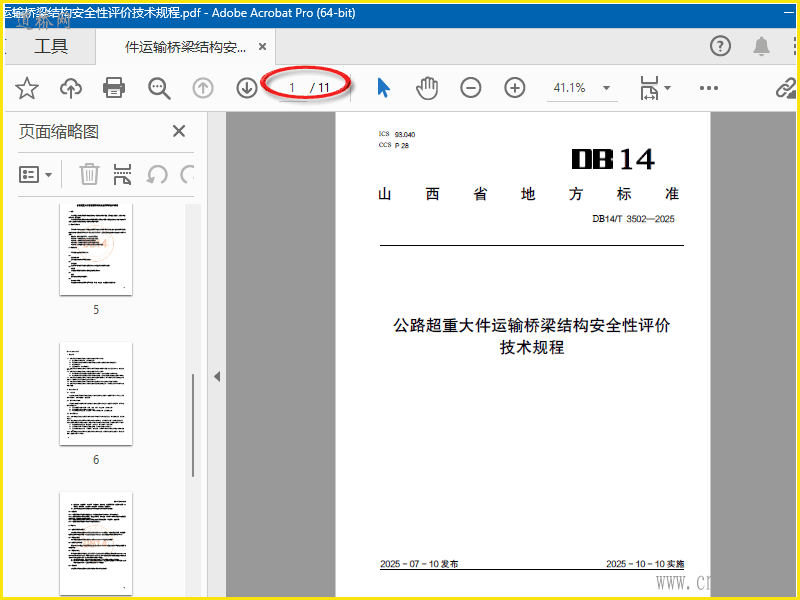
Task: Click the document title 公路超重大件运输桥梁结构安全性评价
Action: pyautogui.click(x=531, y=325)
